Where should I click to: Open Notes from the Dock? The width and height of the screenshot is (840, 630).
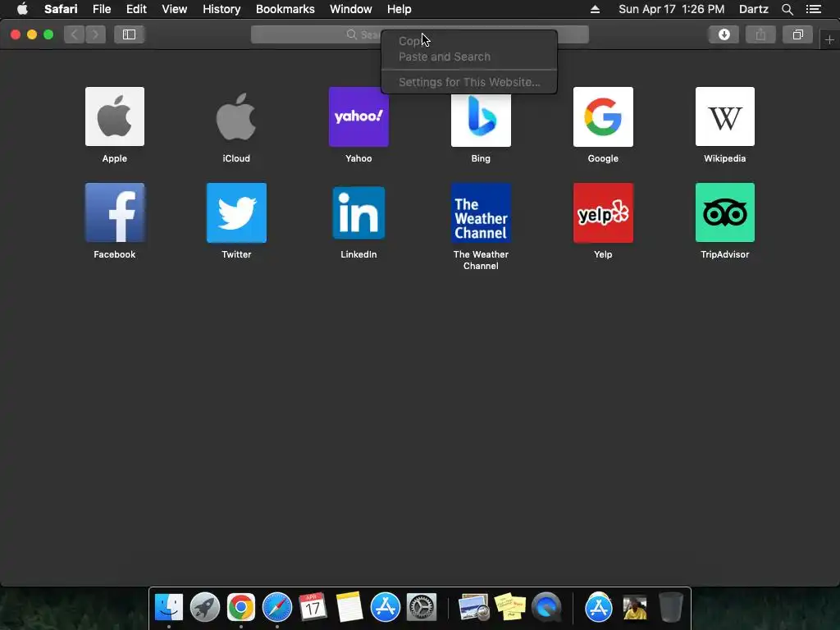(349, 607)
